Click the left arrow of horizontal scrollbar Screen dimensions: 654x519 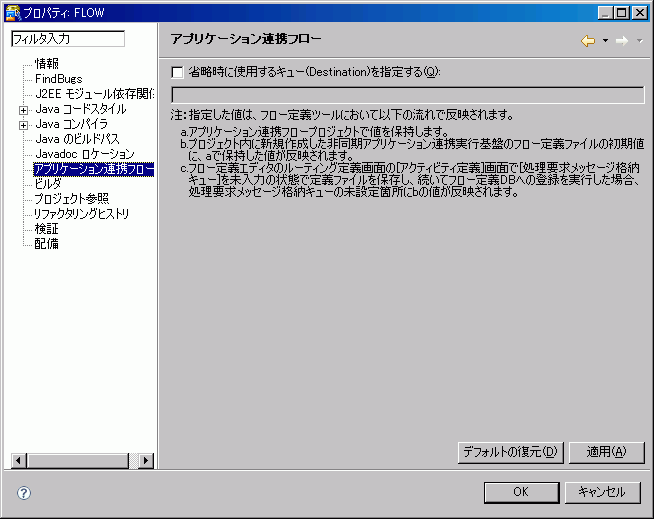click(x=16, y=460)
